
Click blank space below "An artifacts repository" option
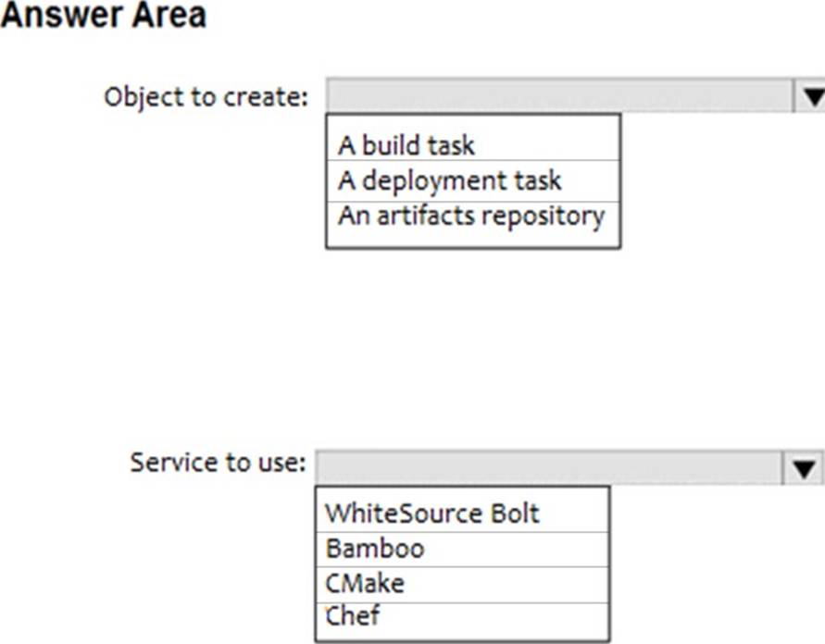click(x=472, y=238)
